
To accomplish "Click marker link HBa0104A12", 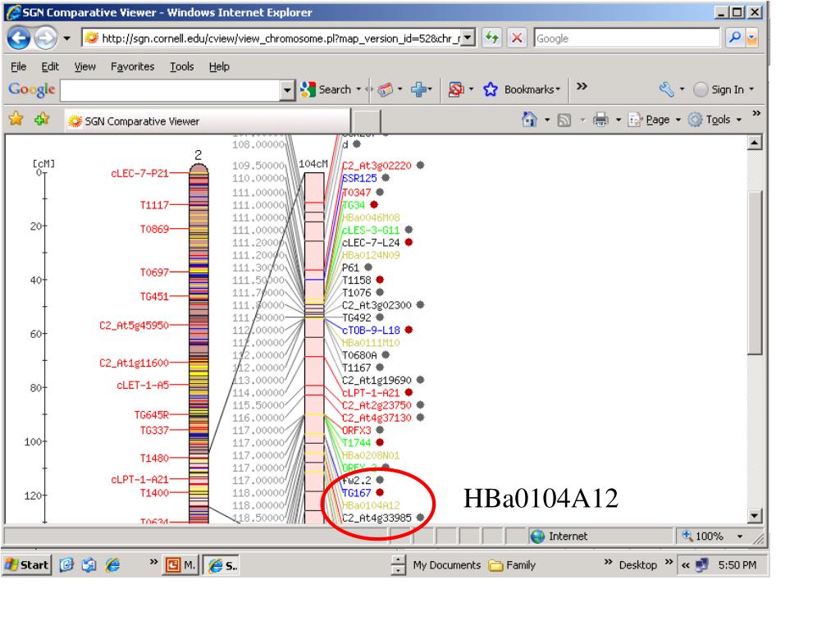I will 371,505.
